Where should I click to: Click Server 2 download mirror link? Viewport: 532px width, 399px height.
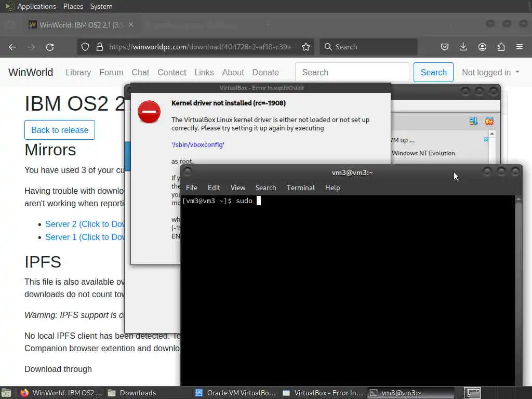pos(85,224)
